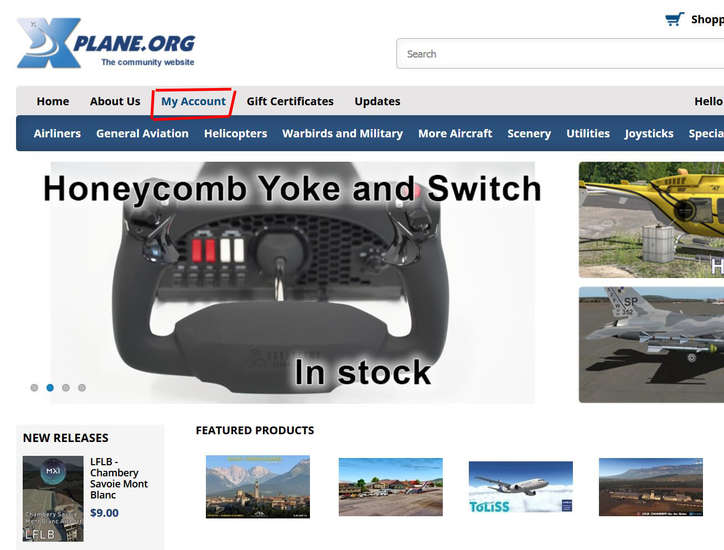Open the Updates menu item
This screenshot has height=550, width=724.
click(377, 102)
